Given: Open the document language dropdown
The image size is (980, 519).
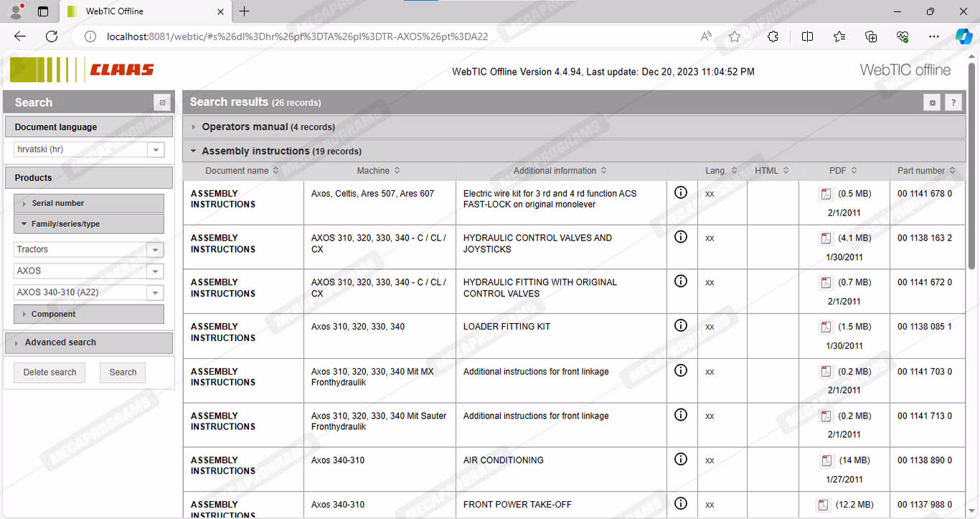Looking at the screenshot, I should pos(155,149).
